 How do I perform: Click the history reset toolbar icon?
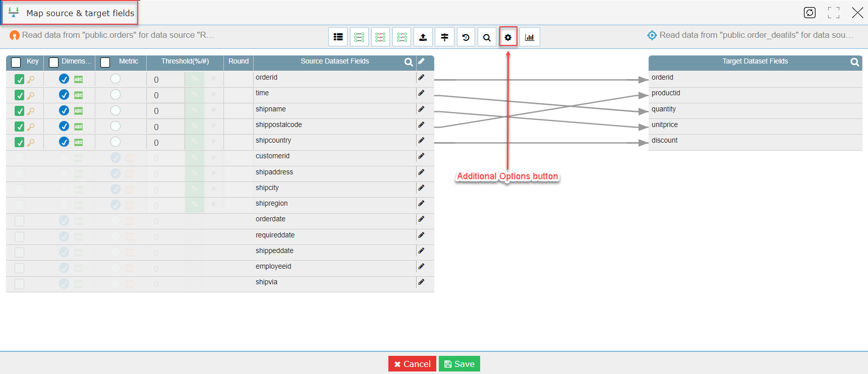pos(466,37)
